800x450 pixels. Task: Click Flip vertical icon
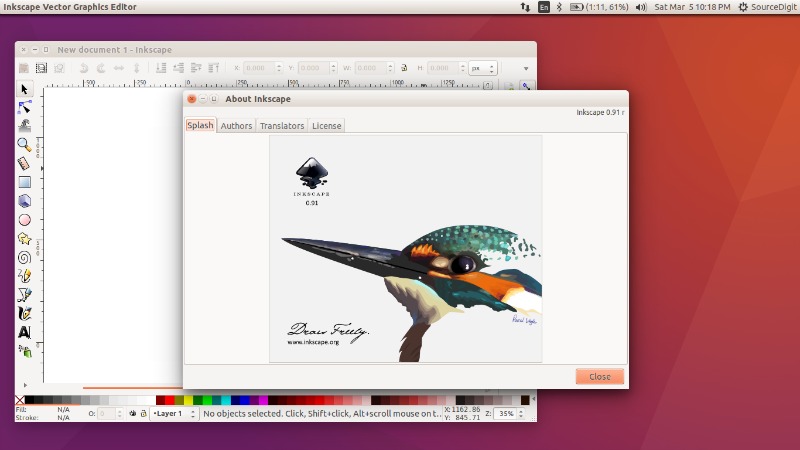coord(136,68)
